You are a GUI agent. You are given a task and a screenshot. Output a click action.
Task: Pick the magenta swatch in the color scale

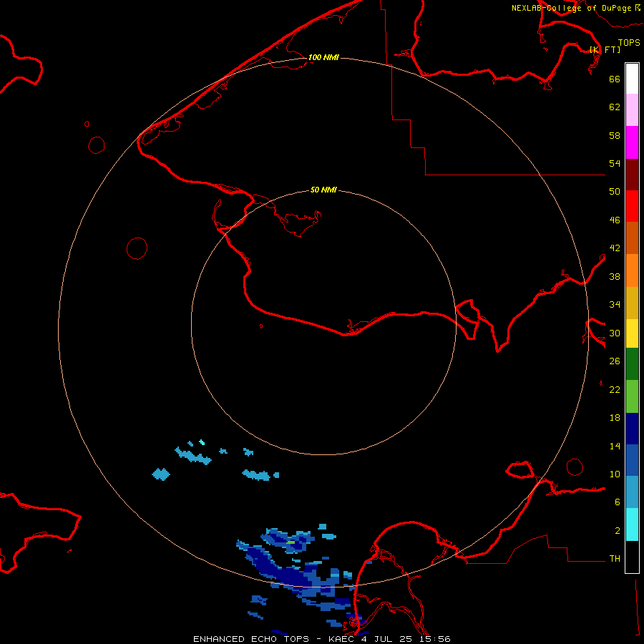632,142
